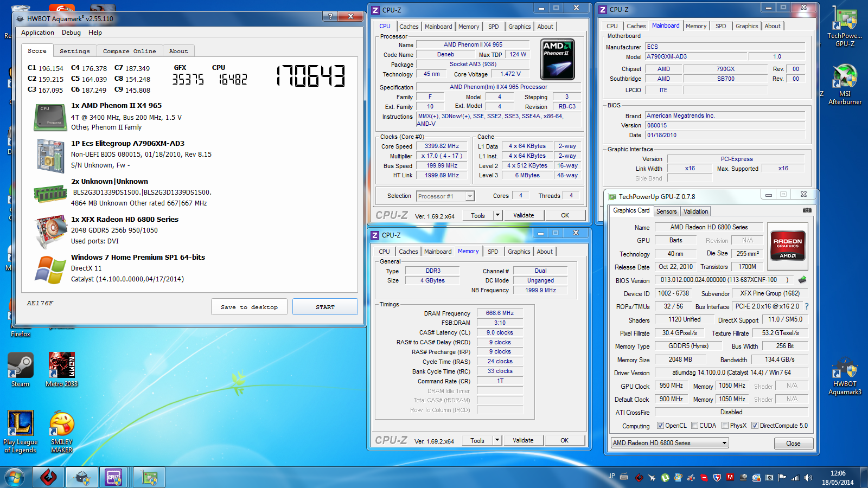Click the Model A790GXM-AD3 field in CPU-Z
Viewport: 868px width, 488px height.
point(695,56)
